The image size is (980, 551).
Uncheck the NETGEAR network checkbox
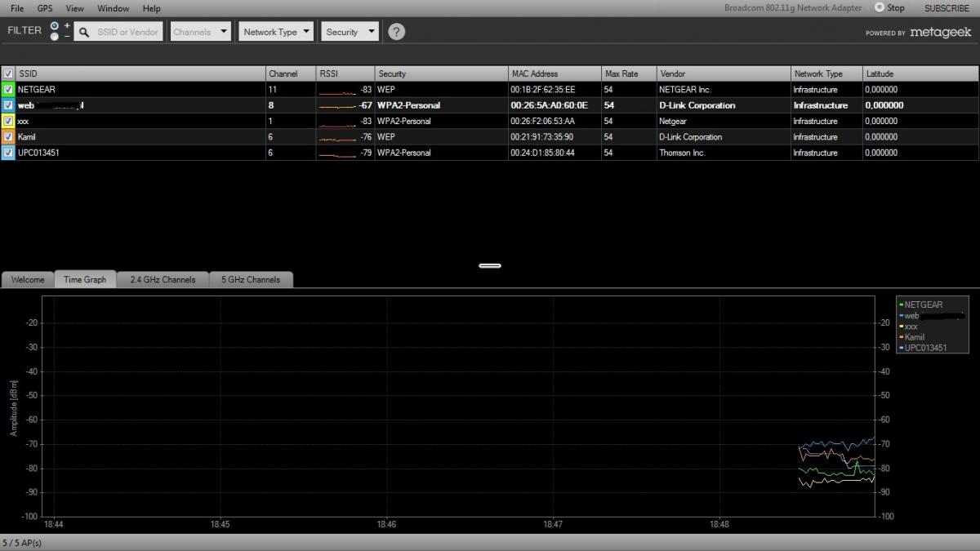(8, 89)
